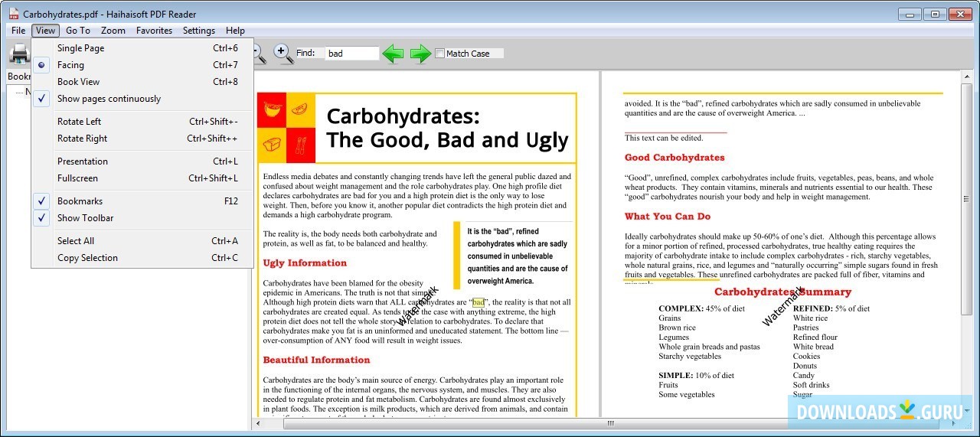Toggle the Bookmarks panel option
Image resolution: width=980 pixels, height=437 pixels.
tap(142, 201)
